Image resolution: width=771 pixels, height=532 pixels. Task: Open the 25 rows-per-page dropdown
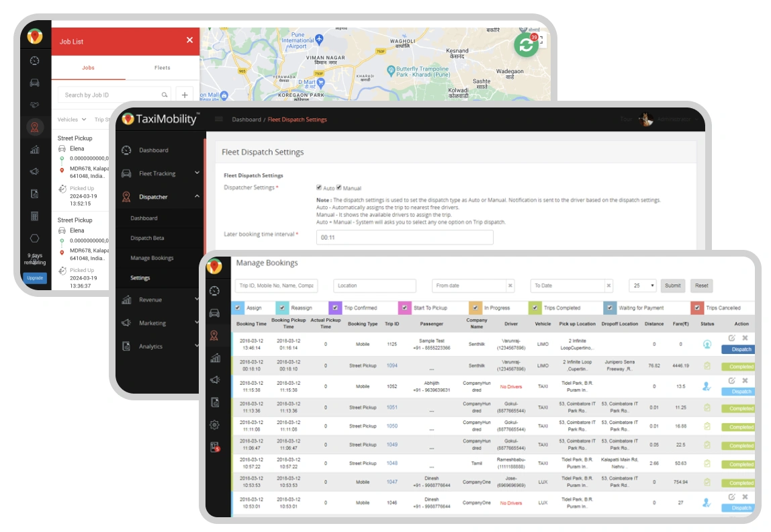click(642, 285)
